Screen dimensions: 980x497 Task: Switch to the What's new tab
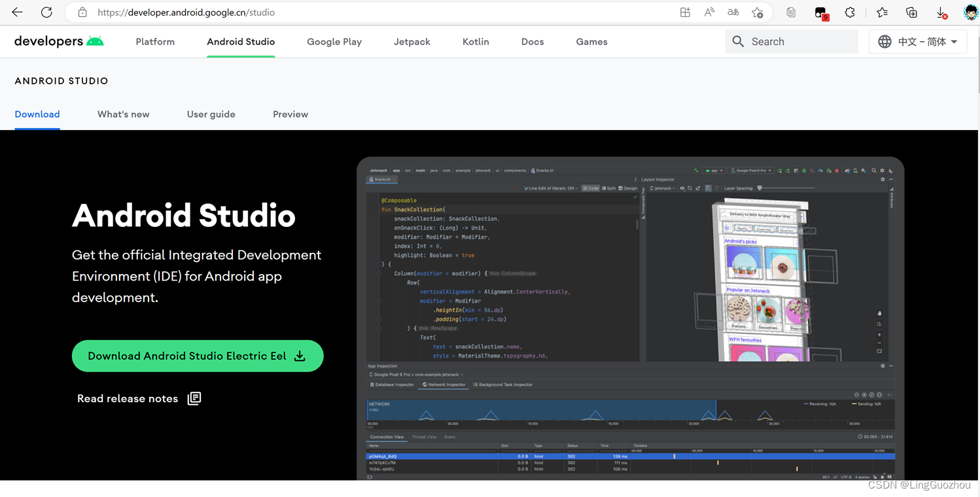point(123,114)
